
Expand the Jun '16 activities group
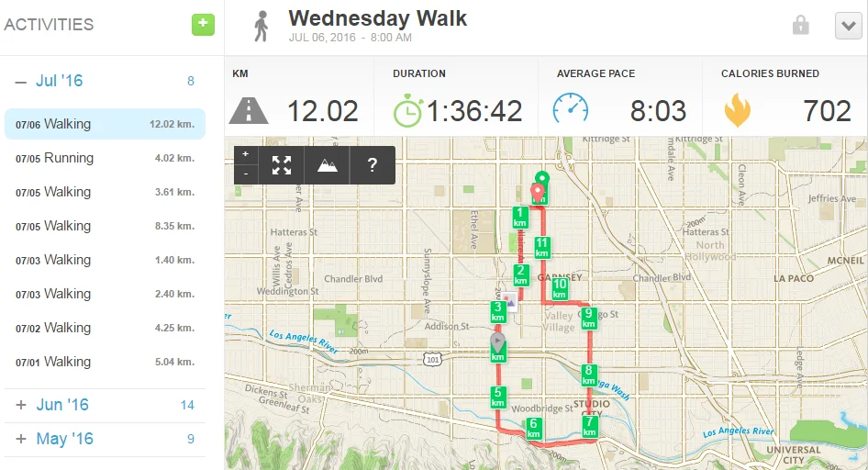[x=20, y=405]
